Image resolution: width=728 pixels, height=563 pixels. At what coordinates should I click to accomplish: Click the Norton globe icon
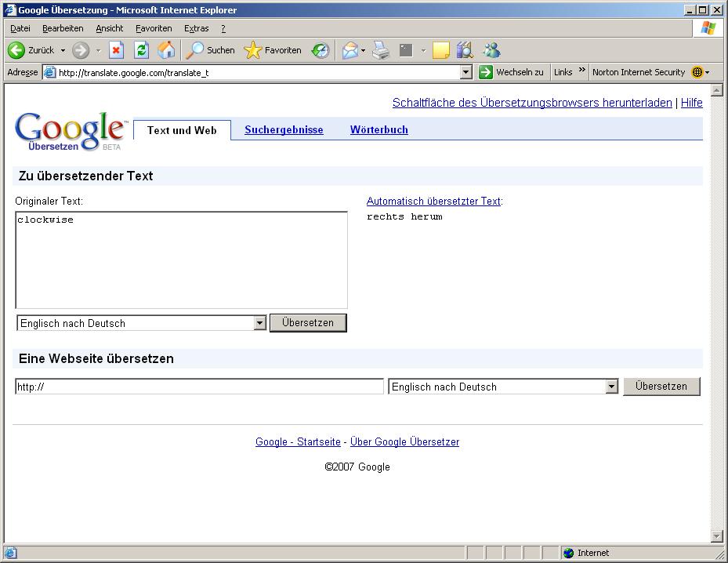tap(697, 72)
